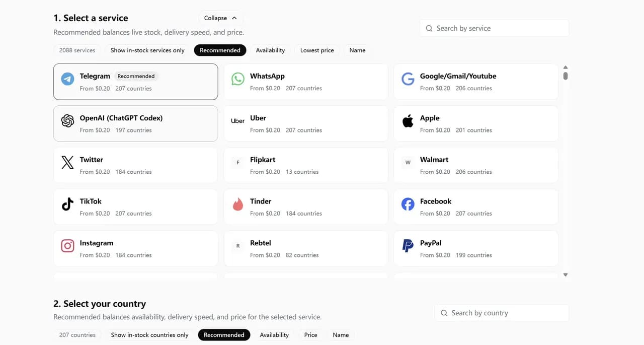This screenshot has height=345, width=644.
Task: Choose the PayPal service name
Action: click(431, 243)
